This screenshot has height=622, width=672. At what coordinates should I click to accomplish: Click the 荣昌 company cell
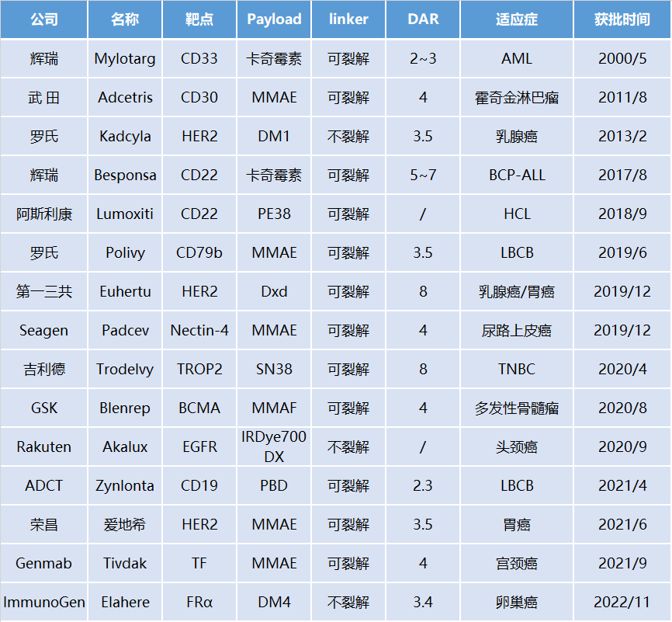(x=43, y=525)
